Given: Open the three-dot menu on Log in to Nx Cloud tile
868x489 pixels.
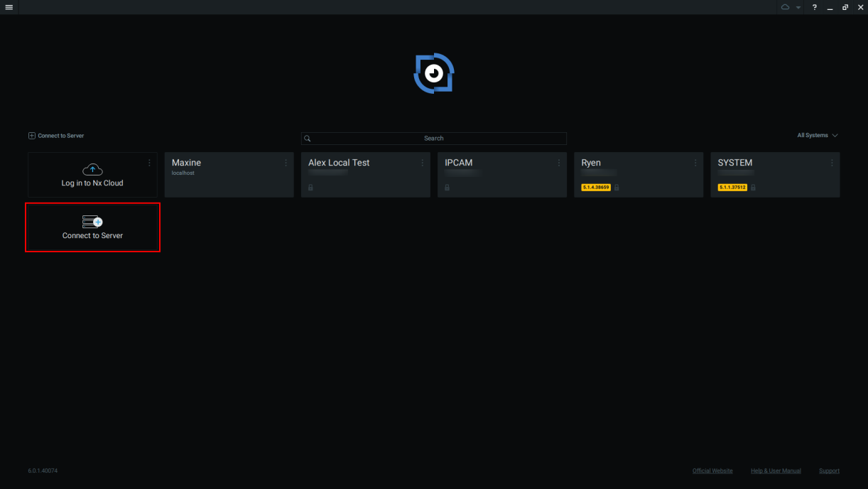Looking at the screenshot, I should [x=149, y=163].
